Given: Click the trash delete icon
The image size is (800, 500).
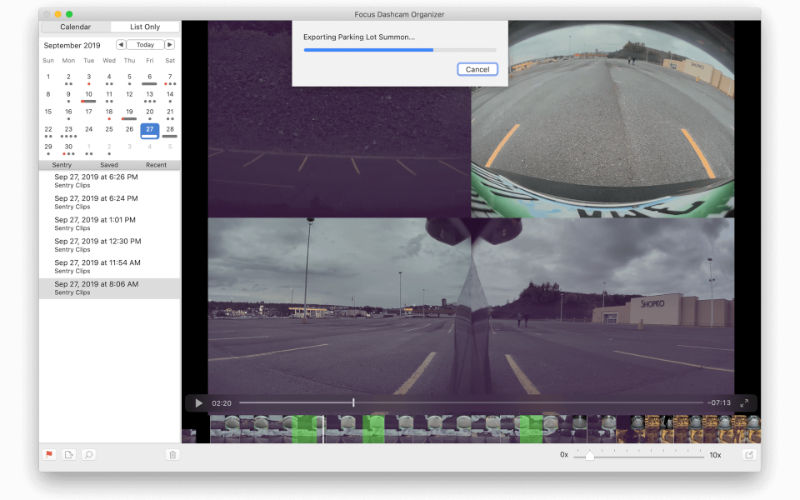Looking at the screenshot, I should 173,454.
